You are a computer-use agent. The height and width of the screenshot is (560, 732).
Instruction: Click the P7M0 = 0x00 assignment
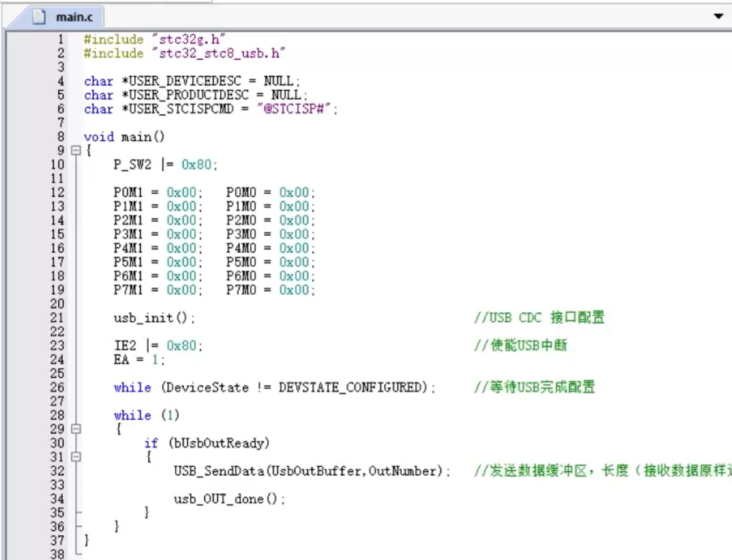coord(271,290)
